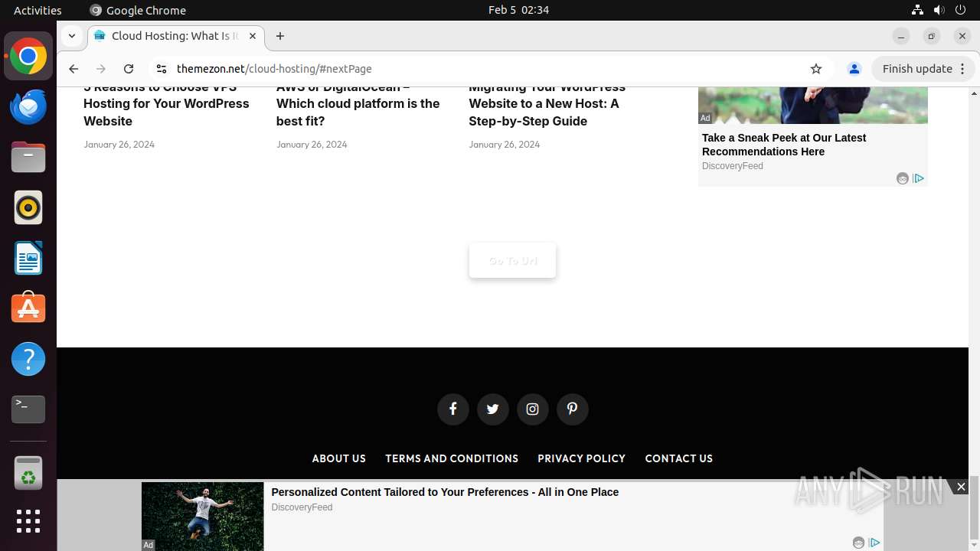Image resolution: width=980 pixels, height=551 pixels.
Task: Bookmark this page with the star icon
Action: (816, 69)
